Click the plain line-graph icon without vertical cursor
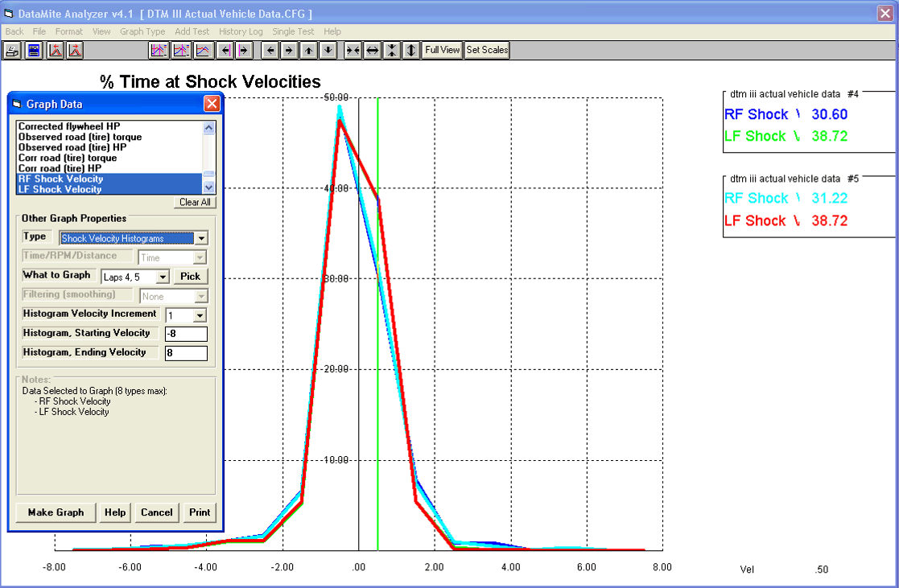 click(x=203, y=51)
